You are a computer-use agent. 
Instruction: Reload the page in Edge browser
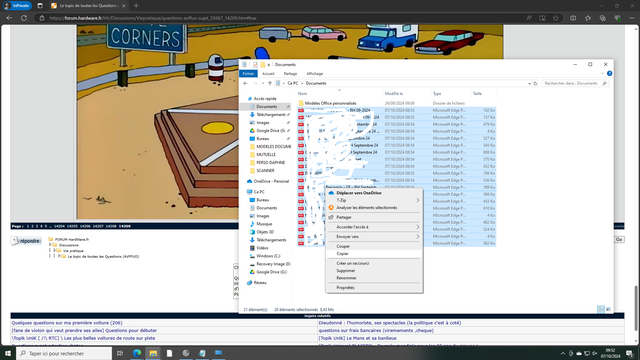click(24, 18)
